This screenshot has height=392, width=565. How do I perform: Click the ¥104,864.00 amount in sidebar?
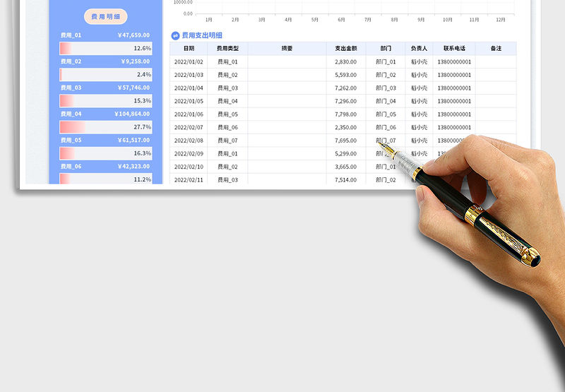tap(132, 114)
